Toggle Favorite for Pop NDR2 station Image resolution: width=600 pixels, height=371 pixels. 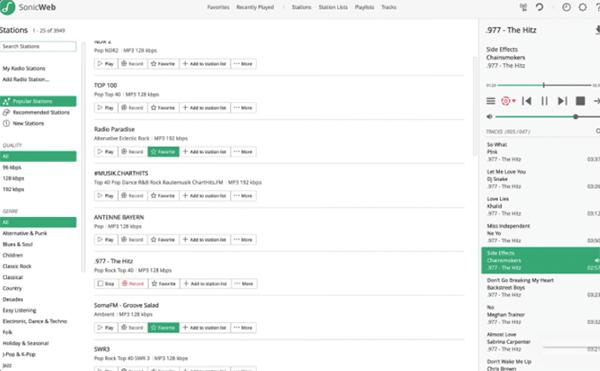click(163, 64)
